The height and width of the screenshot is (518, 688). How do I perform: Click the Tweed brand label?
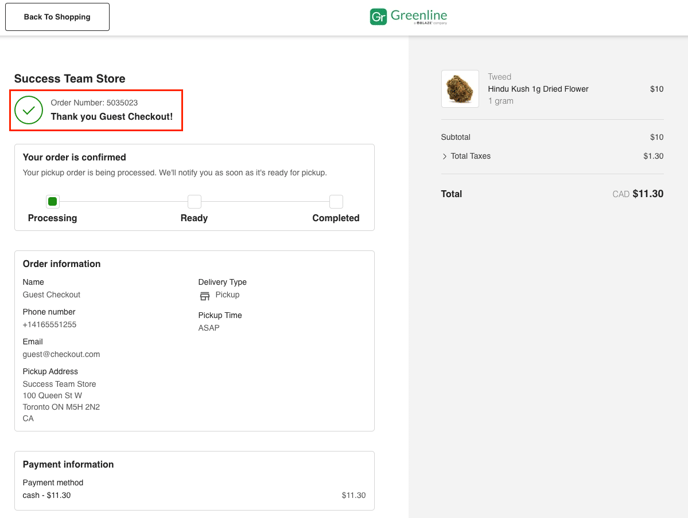tap(498, 77)
